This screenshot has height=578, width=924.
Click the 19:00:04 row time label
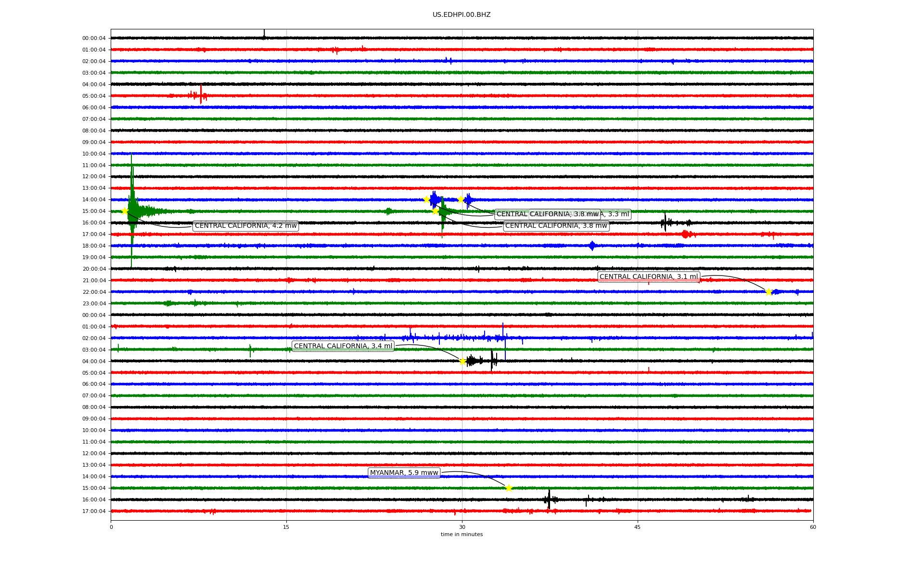[x=94, y=258]
